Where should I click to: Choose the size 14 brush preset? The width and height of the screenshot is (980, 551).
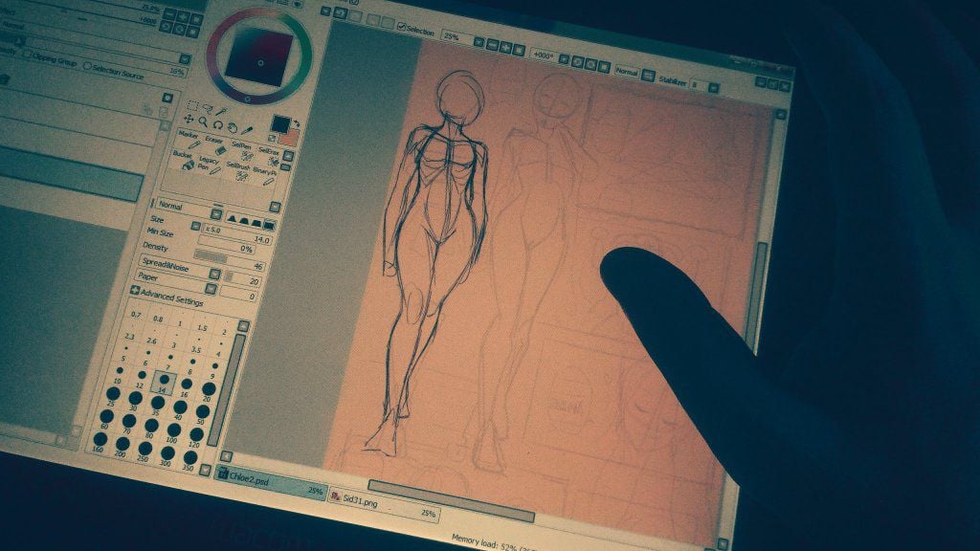(x=165, y=380)
